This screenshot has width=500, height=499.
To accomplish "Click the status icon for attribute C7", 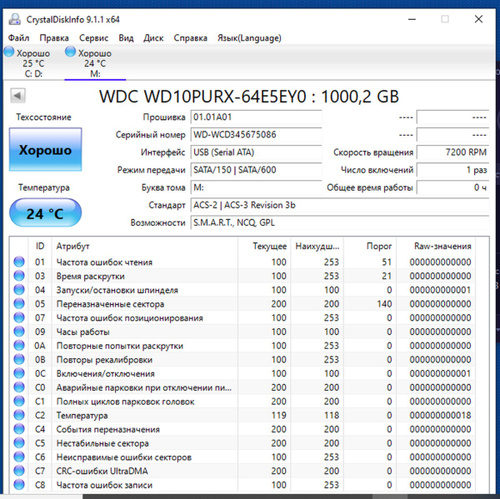I will pyautogui.click(x=19, y=471).
